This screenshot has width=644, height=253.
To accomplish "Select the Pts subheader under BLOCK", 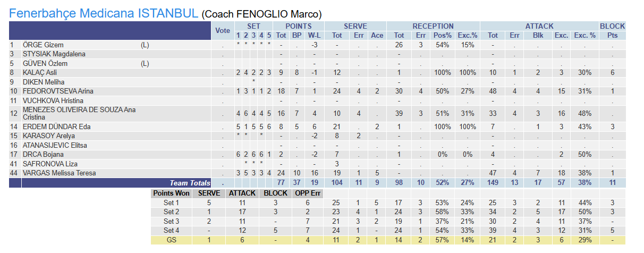I will click(612, 35).
